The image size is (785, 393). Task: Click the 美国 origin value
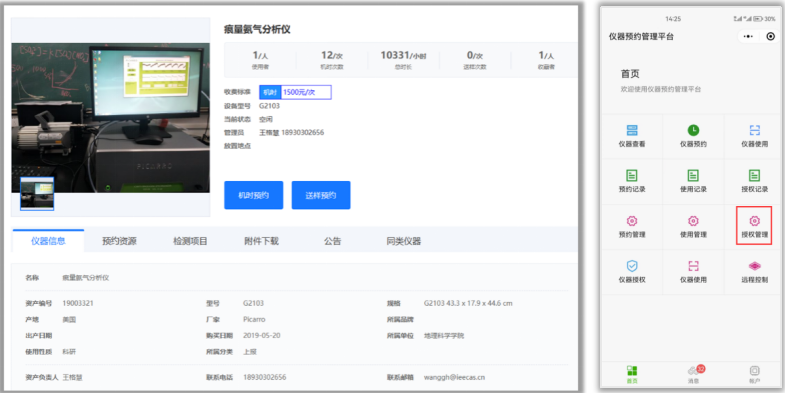tap(69, 319)
